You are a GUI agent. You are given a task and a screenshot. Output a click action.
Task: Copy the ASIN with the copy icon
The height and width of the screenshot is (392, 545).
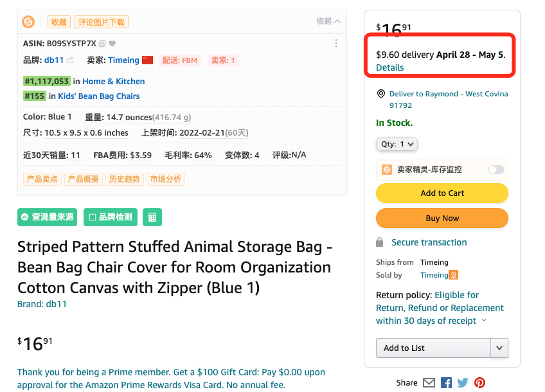tap(102, 44)
